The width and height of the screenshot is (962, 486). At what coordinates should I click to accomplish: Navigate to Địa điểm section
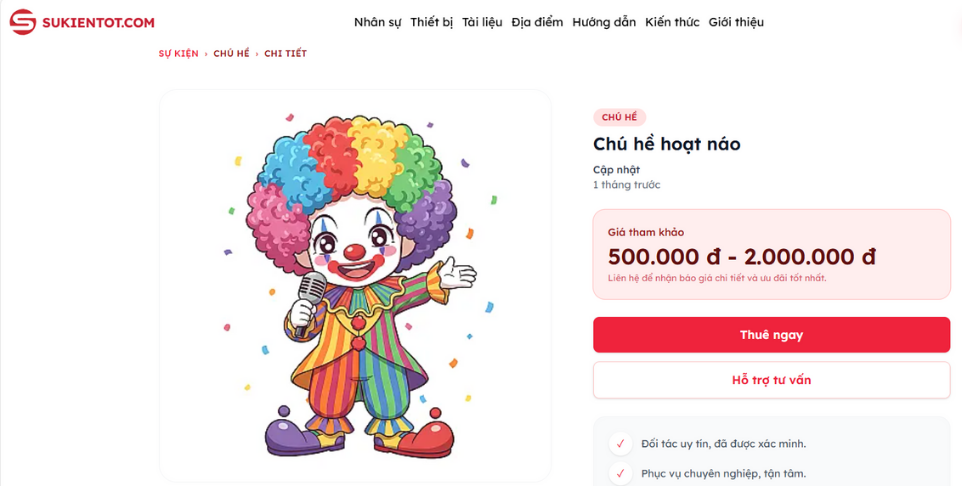(537, 22)
